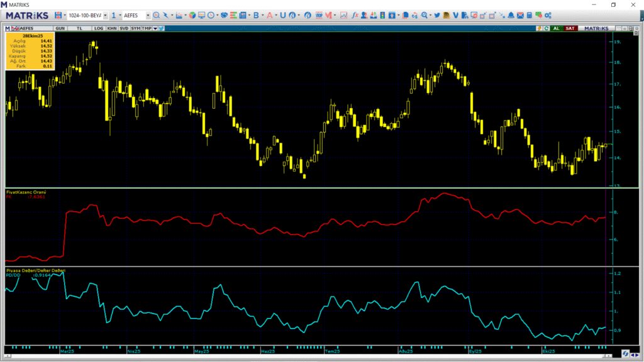Open the fx formula tool
Image resolution: width=644 pixels, height=362 pixels.
point(355,15)
